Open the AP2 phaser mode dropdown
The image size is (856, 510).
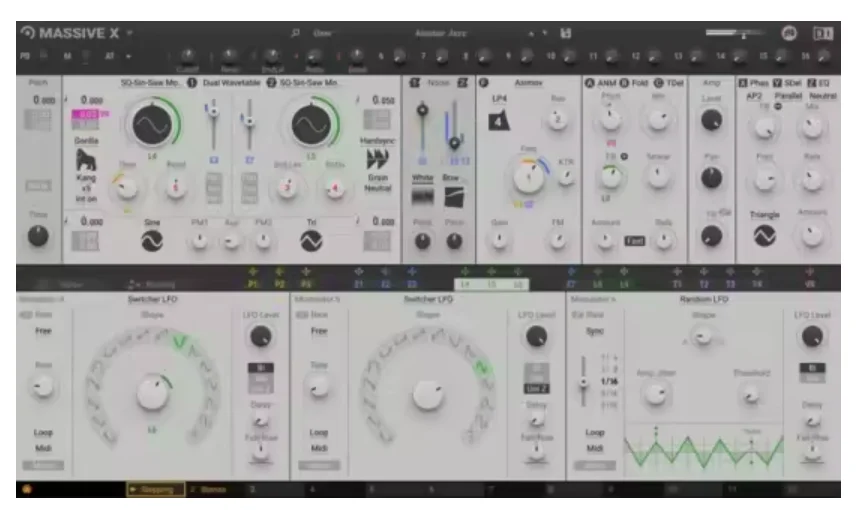click(754, 96)
